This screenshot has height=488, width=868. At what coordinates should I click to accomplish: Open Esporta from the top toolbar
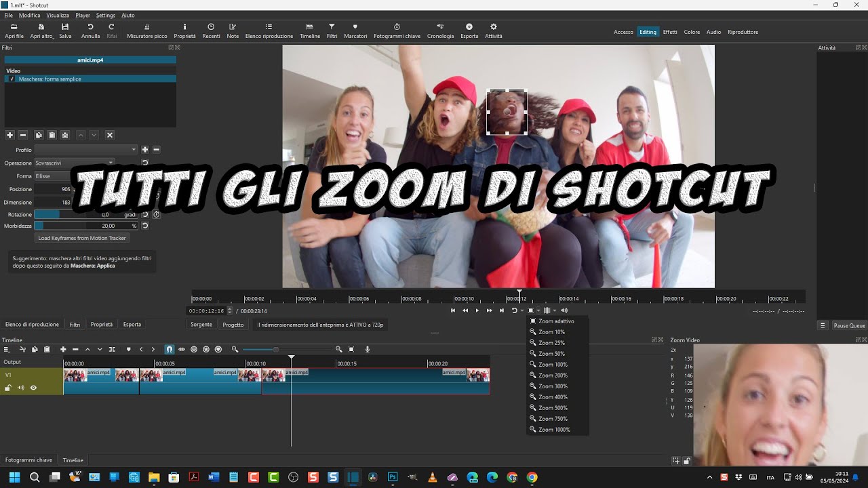point(469,31)
